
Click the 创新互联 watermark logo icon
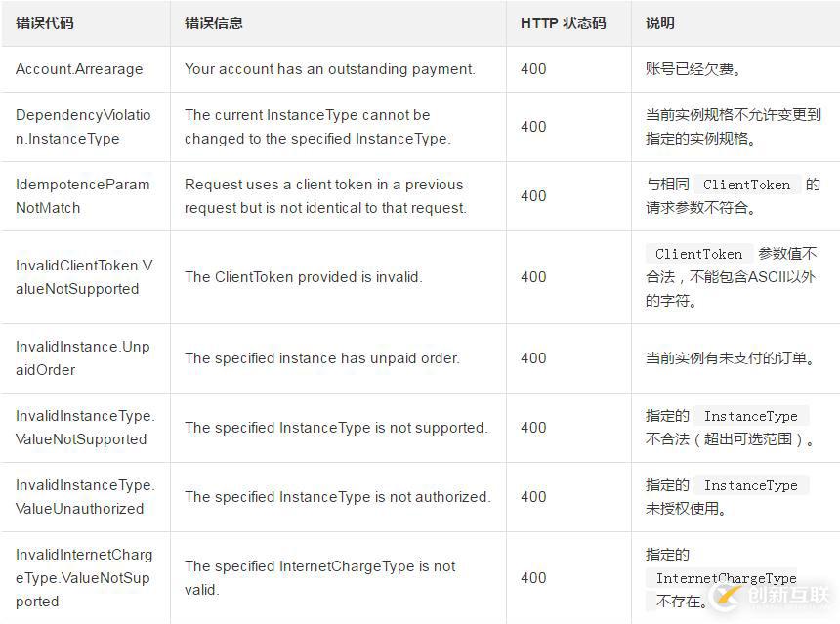coord(726,595)
